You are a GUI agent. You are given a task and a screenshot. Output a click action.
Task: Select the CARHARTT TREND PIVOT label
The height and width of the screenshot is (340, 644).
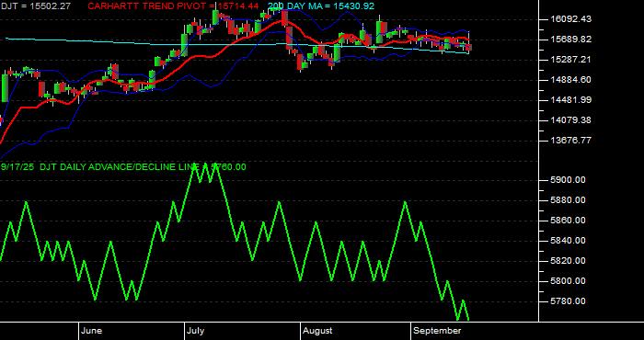(173, 6)
